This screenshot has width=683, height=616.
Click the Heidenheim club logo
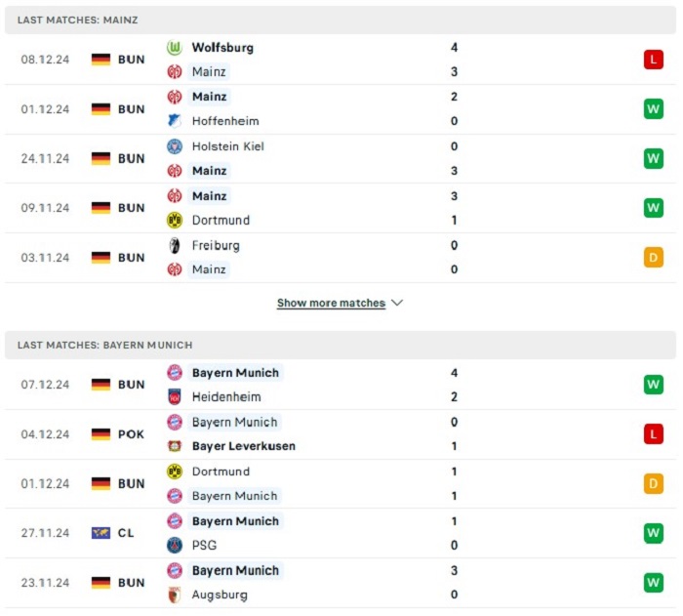175,396
